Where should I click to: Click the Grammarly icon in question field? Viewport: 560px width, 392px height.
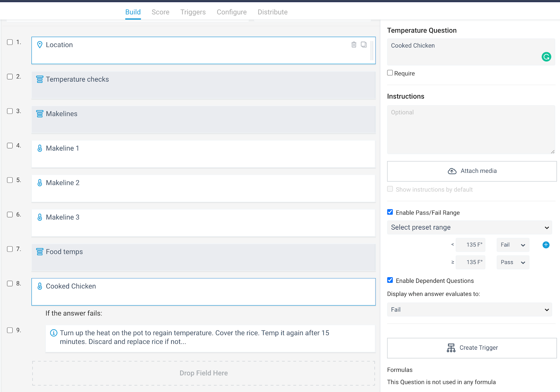546,57
